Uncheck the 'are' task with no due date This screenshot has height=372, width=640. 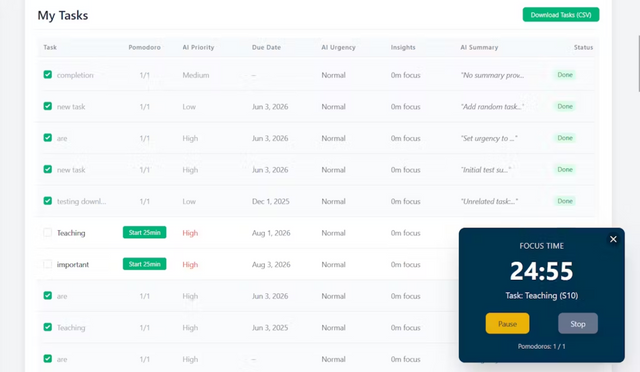[x=48, y=359]
